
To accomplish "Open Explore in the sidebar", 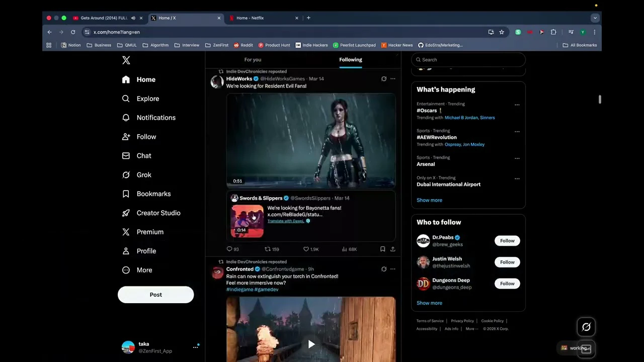I will (x=140, y=99).
